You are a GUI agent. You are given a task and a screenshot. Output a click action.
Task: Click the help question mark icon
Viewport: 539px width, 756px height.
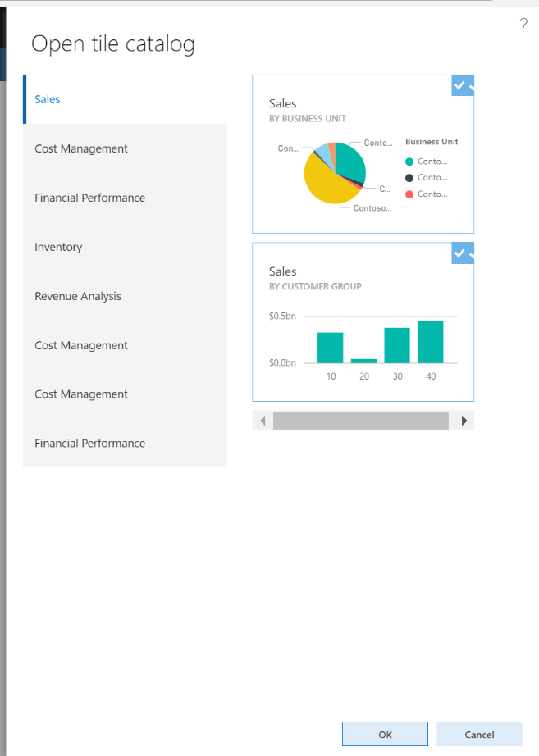[x=523, y=25]
